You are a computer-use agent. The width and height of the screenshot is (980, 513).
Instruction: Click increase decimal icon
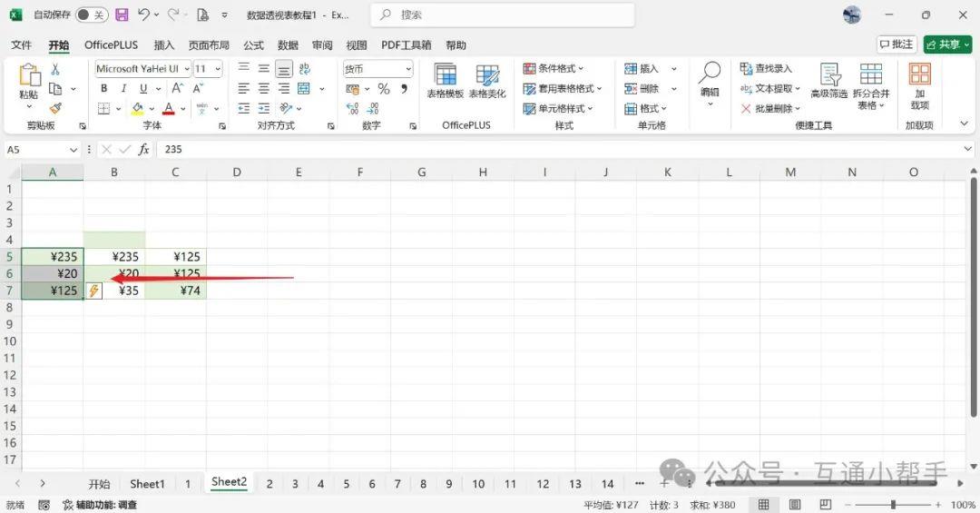[x=352, y=109]
